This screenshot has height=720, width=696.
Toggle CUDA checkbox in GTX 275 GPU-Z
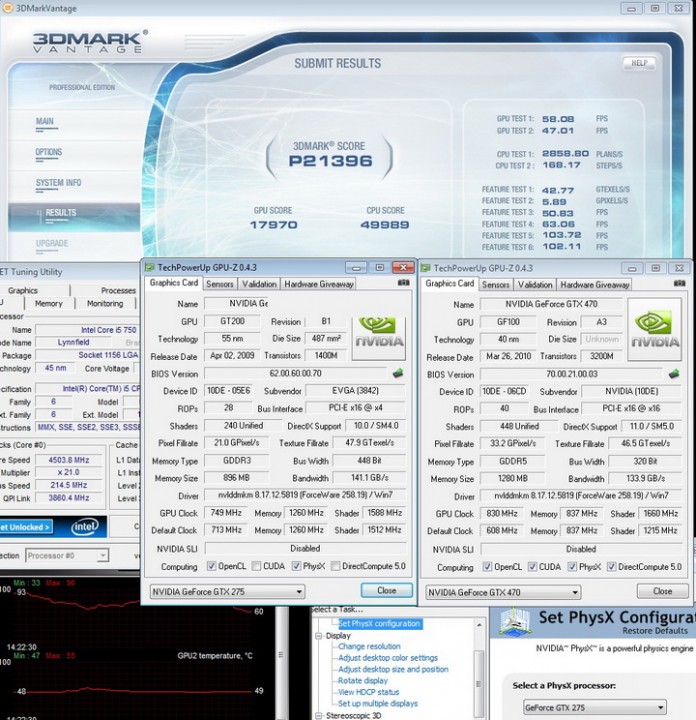[x=256, y=566]
